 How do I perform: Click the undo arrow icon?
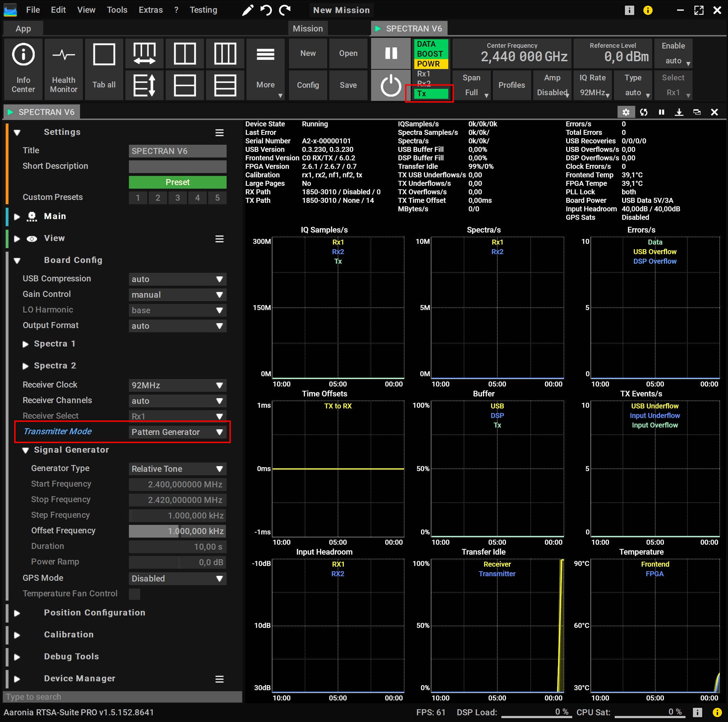[266, 10]
